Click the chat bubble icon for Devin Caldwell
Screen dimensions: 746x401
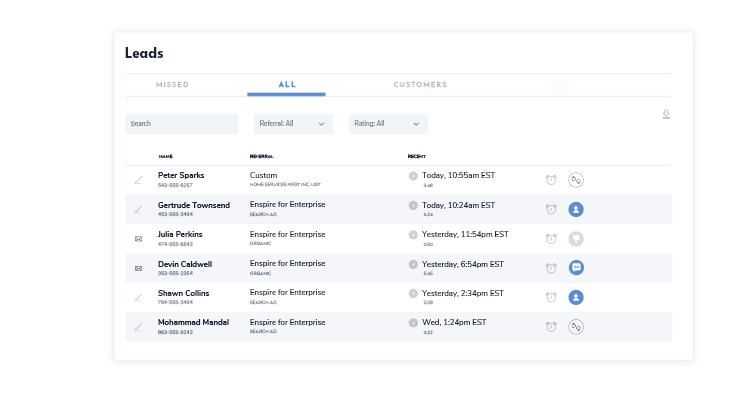(x=576, y=268)
